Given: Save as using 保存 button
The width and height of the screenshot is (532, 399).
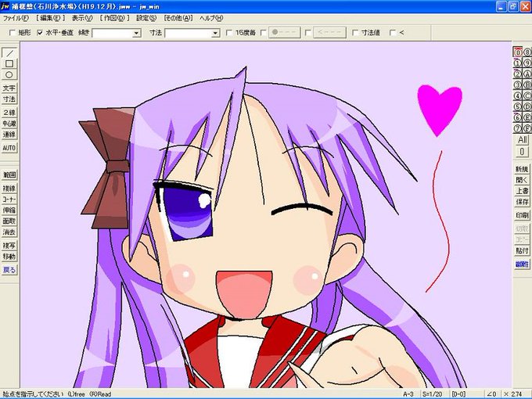Looking at the screenshot, I should (x=522, y=202).
